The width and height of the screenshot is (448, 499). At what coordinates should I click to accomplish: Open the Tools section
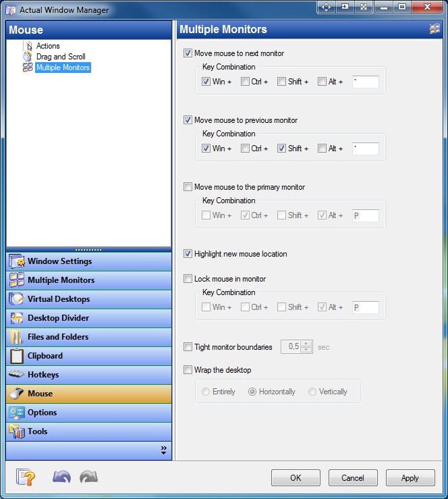pyautogui.click(x=88, y=431)
